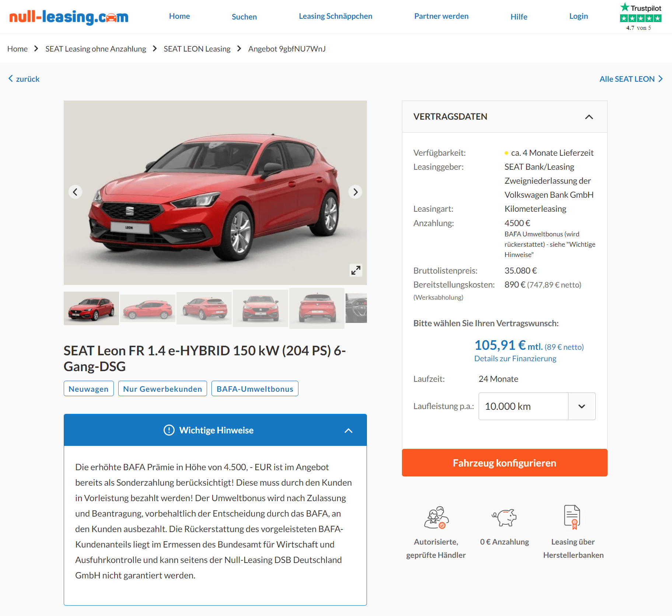Open the Suchen navigation item
This screenshot has width=672, height=616.
tap(244, 17)
